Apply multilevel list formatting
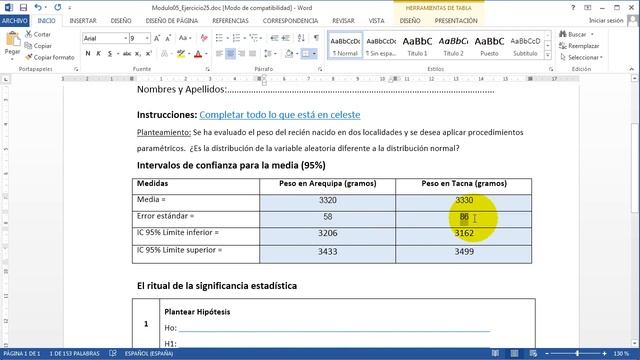Image resolution: width=640 pixels, height=360 pixels. point(254,38)
